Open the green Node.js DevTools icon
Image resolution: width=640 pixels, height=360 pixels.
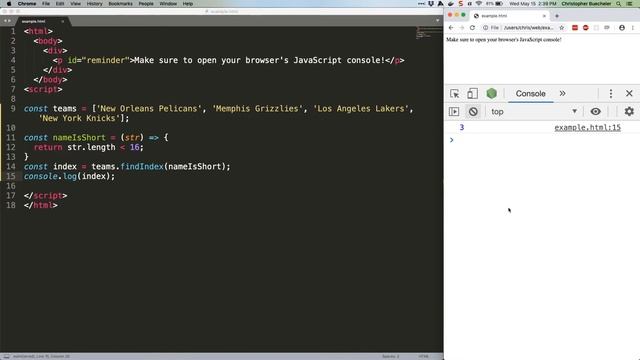click(x=491, y=93)
